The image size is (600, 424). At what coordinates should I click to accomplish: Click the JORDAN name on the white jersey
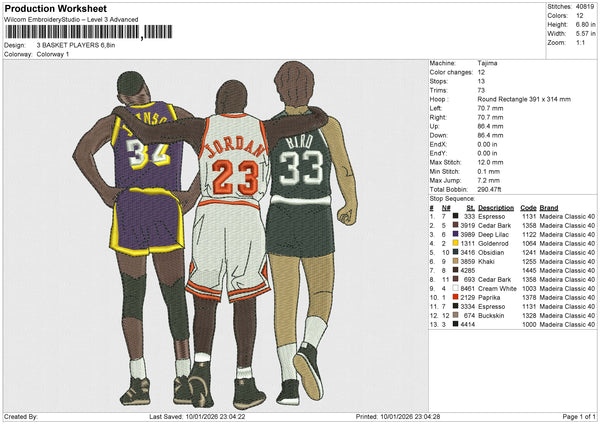[x=235, y=147]
